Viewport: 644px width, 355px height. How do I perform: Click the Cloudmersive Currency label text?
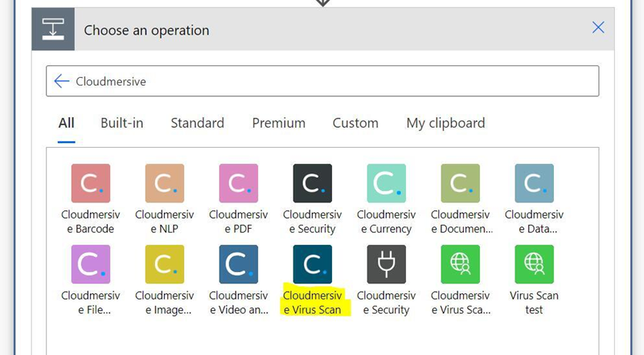tap(386, 222)
